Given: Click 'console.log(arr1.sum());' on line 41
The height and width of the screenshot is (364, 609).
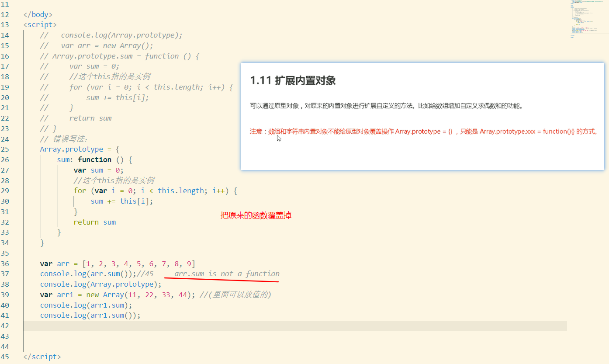Looking at the screenshot, I should (x=90, y=315).
